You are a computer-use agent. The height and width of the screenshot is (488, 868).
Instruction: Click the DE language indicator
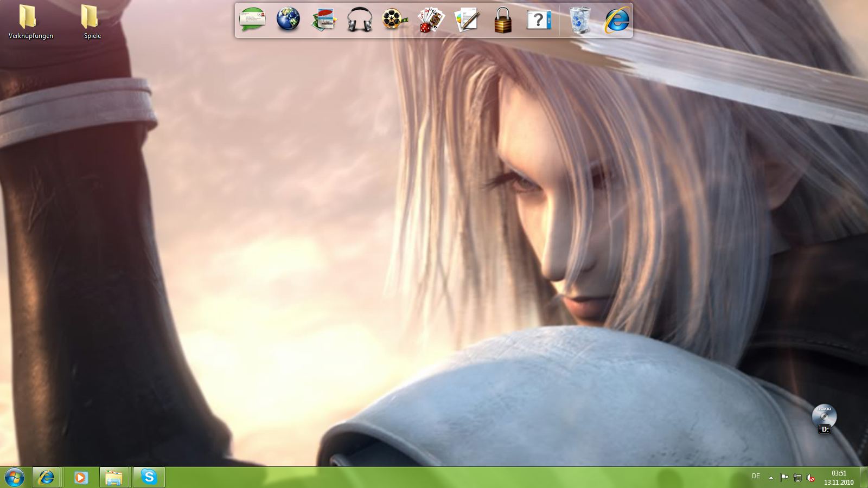[x=756, y=476]
